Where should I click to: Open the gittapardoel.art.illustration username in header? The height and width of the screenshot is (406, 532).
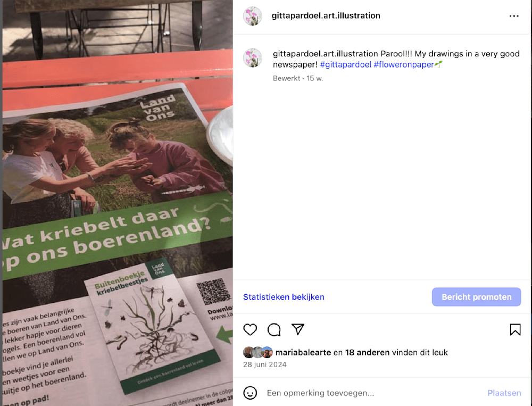coord(326,15)
